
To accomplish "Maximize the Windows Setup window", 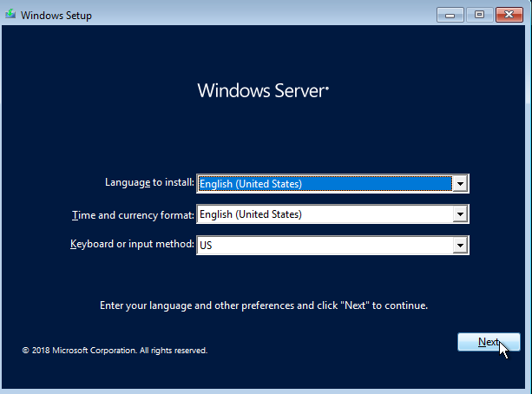I will 479,15.
